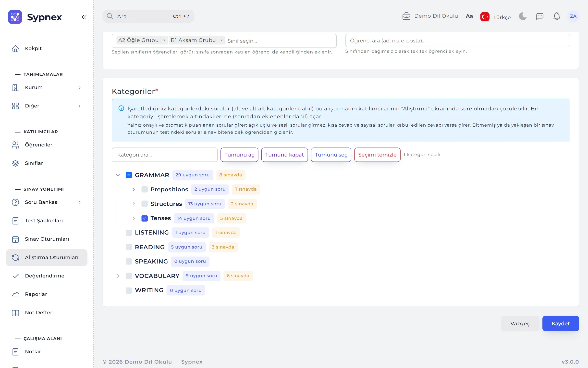Expand the Structures subcategory
The width and height of the screenshot is (588, 368).
[x=134, y=204]
